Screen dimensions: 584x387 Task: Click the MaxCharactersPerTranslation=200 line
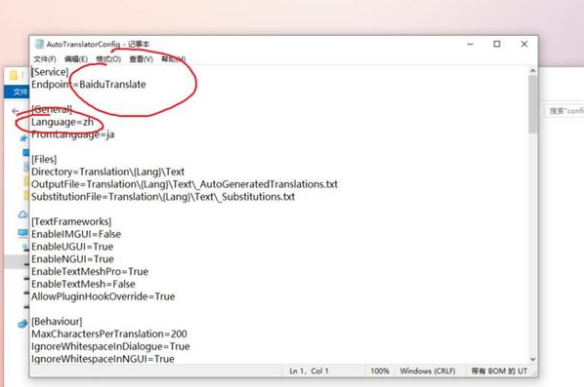(109, 334)
